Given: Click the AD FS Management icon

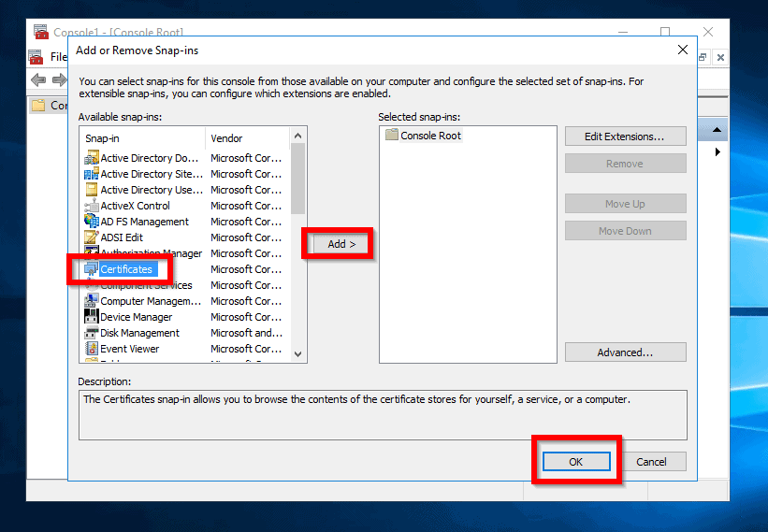Looking at the screenshot, I should coord(91,222).
